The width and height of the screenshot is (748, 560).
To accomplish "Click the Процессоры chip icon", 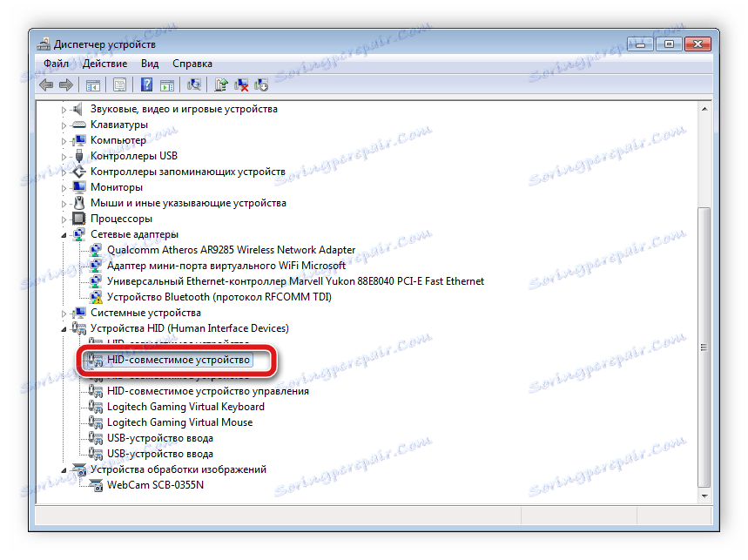I will pos(78,219).
